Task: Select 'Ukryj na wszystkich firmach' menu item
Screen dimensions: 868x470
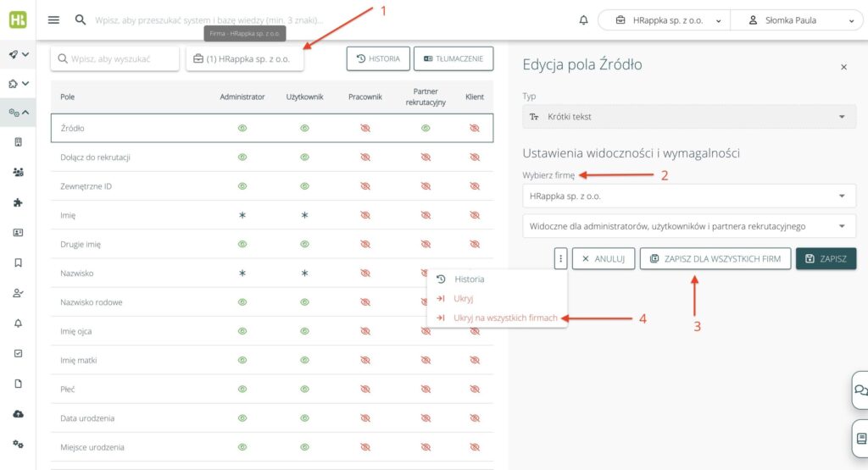Action: [505, 318]
